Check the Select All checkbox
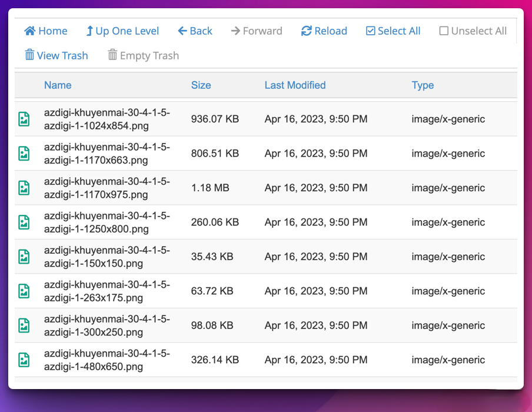The height and width of the screenshot is (412, 532). click(x=370, y=31)
